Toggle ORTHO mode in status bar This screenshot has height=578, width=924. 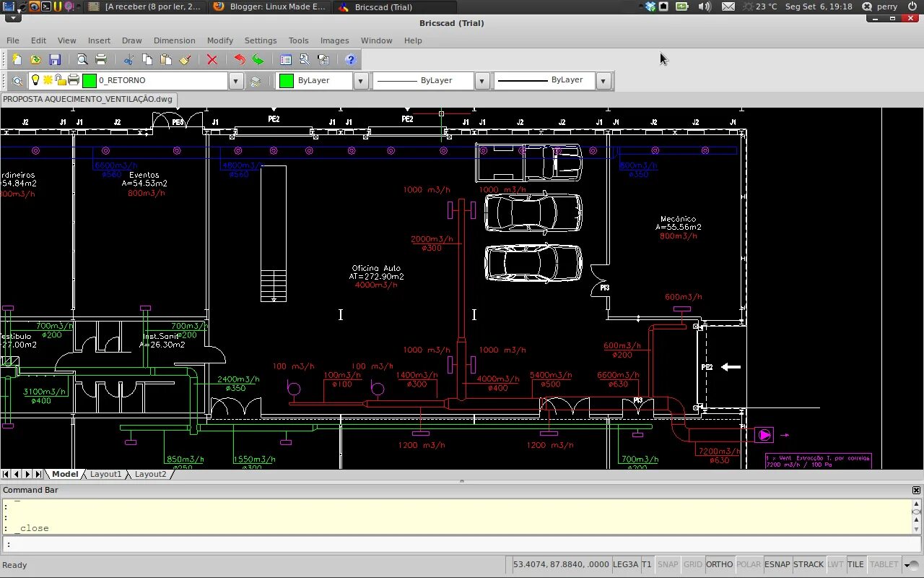719,564
